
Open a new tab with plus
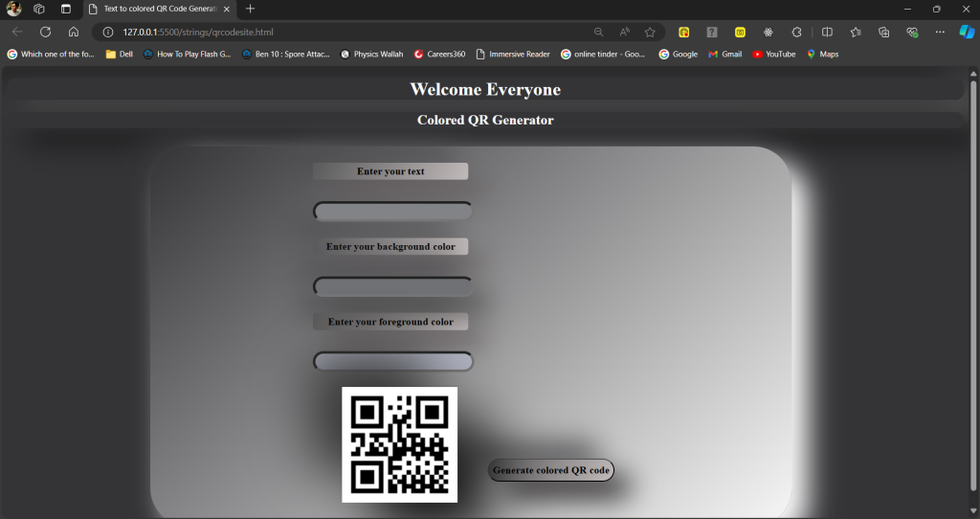pos(250,9)
